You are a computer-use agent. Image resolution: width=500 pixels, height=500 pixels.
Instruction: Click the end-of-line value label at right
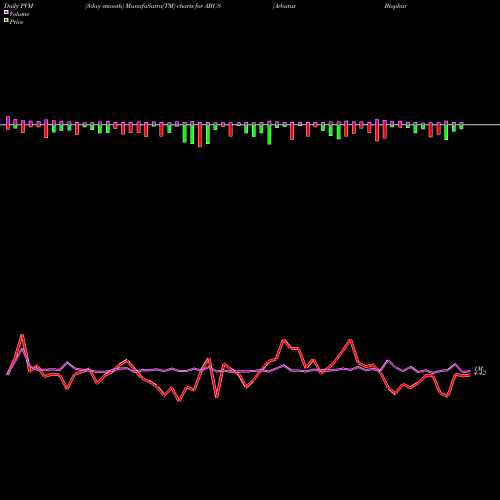[480, 371]
